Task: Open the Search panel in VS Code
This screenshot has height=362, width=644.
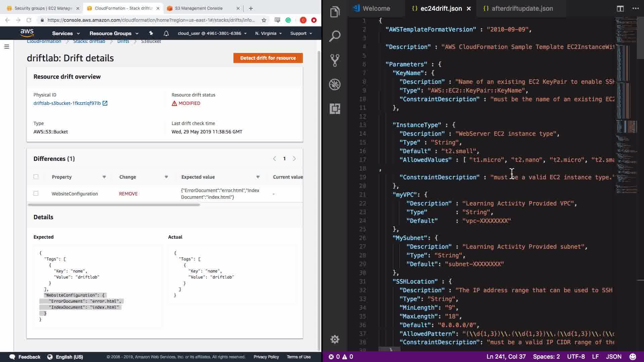Action: click(335, 36)
